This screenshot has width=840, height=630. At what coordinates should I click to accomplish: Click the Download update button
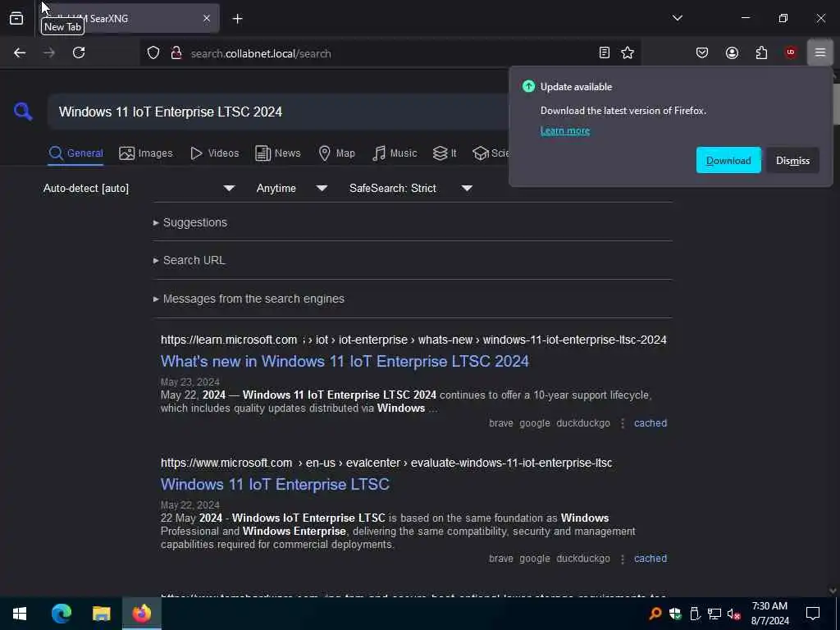click(728, 160)
